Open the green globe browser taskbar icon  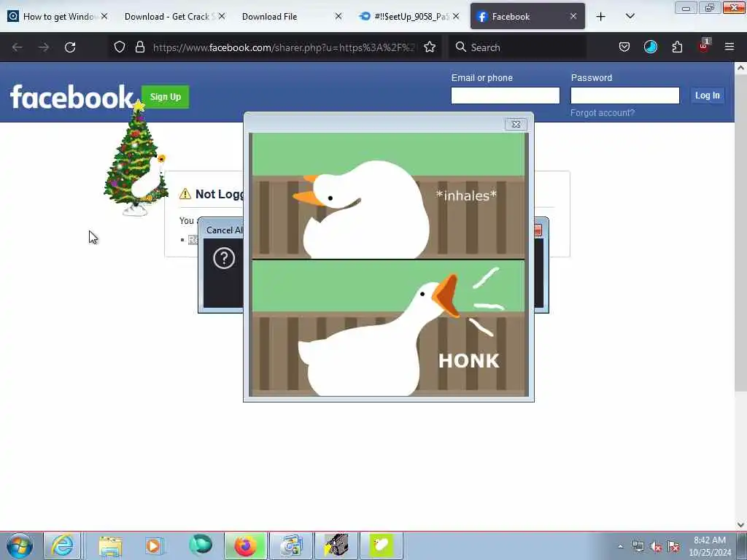(200, 545)
